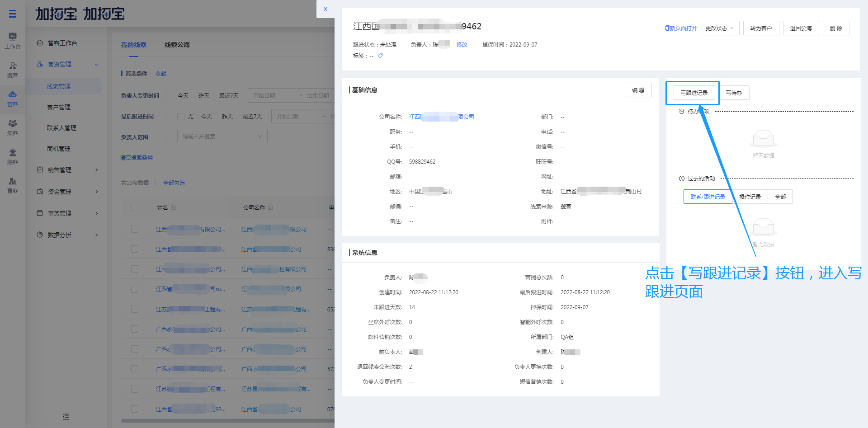The height and width of the screenshot is (428, 868).
Task: Collapse the 客资管理 menu
Action: (x=96, y=65)
